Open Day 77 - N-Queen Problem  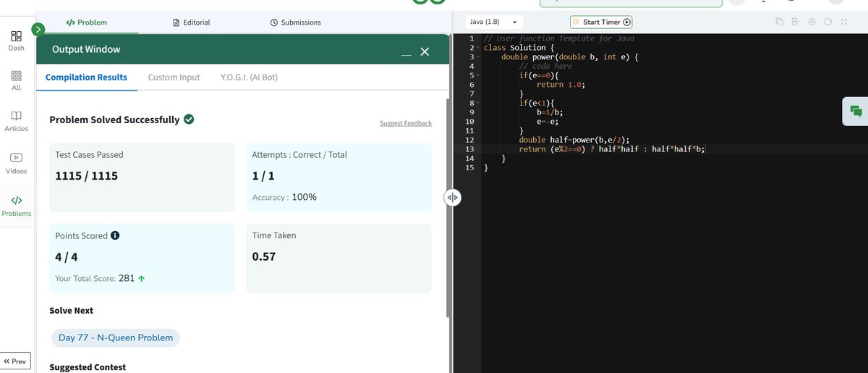click(x=116, y=338)
